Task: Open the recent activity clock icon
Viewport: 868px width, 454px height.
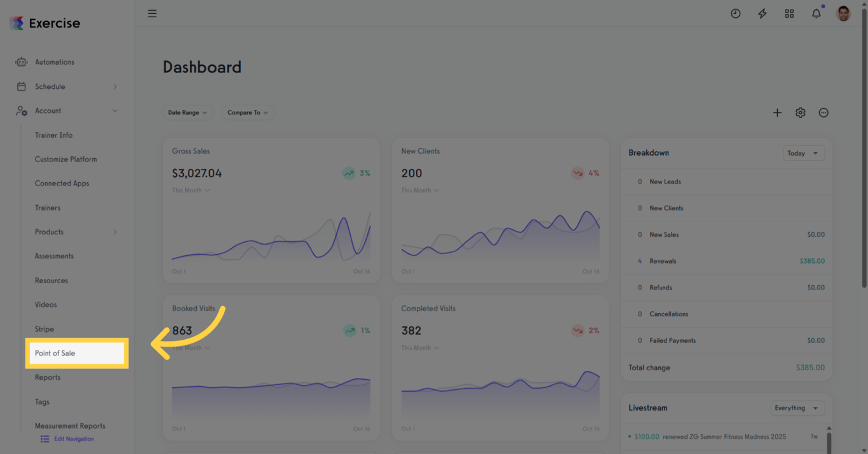Action: pos(735,13)
